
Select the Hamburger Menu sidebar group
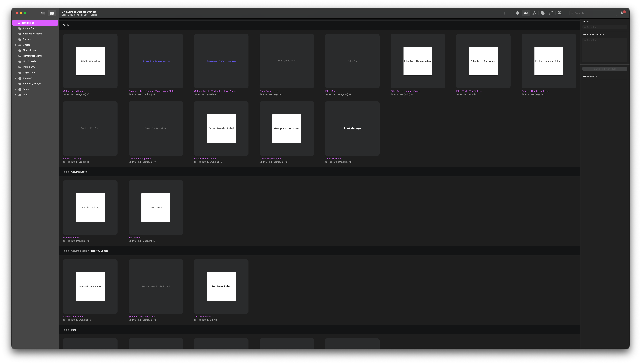click(32, 56)
